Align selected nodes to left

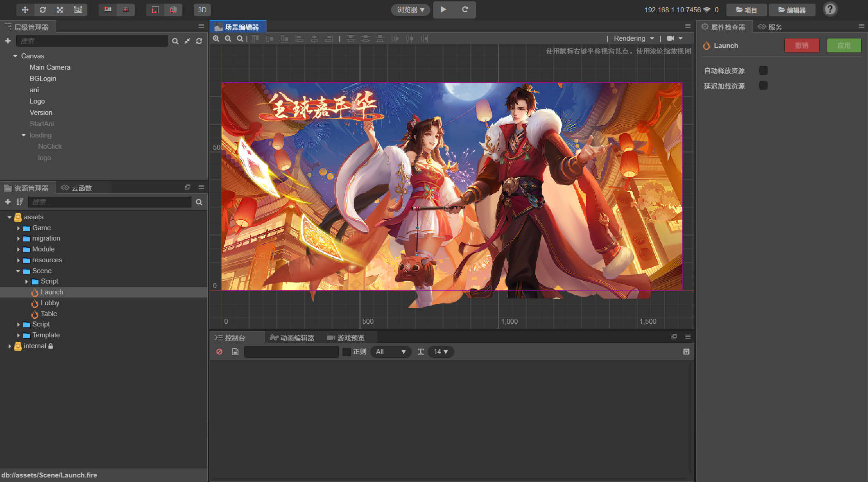click(x=299, y=38)
